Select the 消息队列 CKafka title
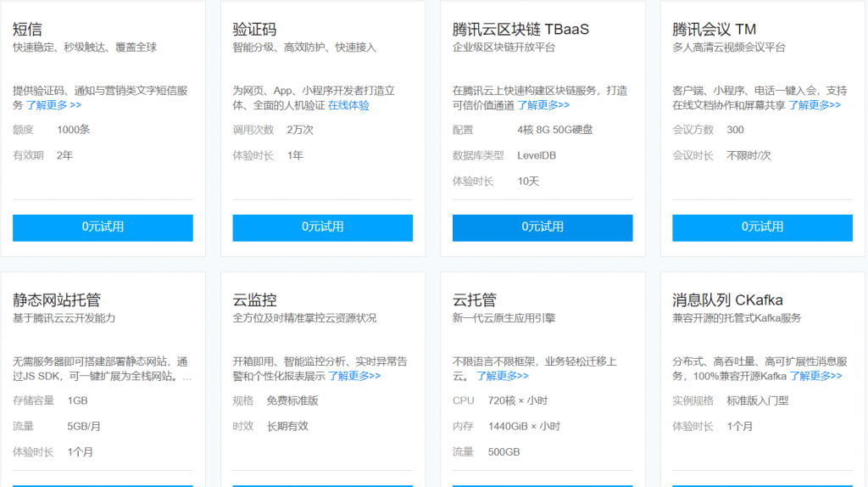 [727, 300]
